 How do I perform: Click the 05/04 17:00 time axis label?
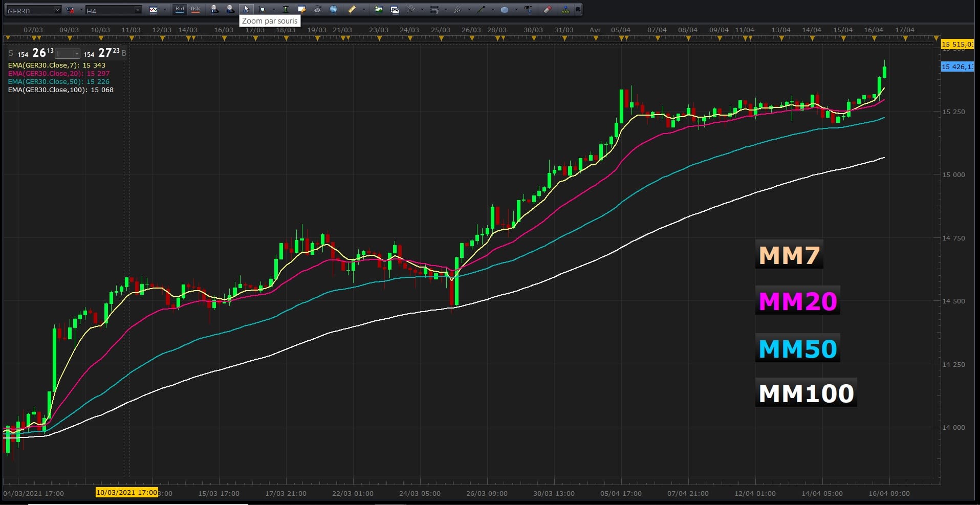tap(621, 493)
